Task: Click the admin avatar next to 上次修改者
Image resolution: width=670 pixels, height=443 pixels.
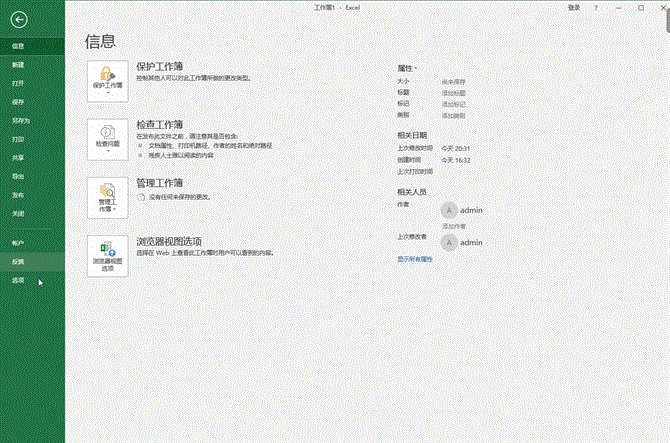Action: click(x=450, y=242)
